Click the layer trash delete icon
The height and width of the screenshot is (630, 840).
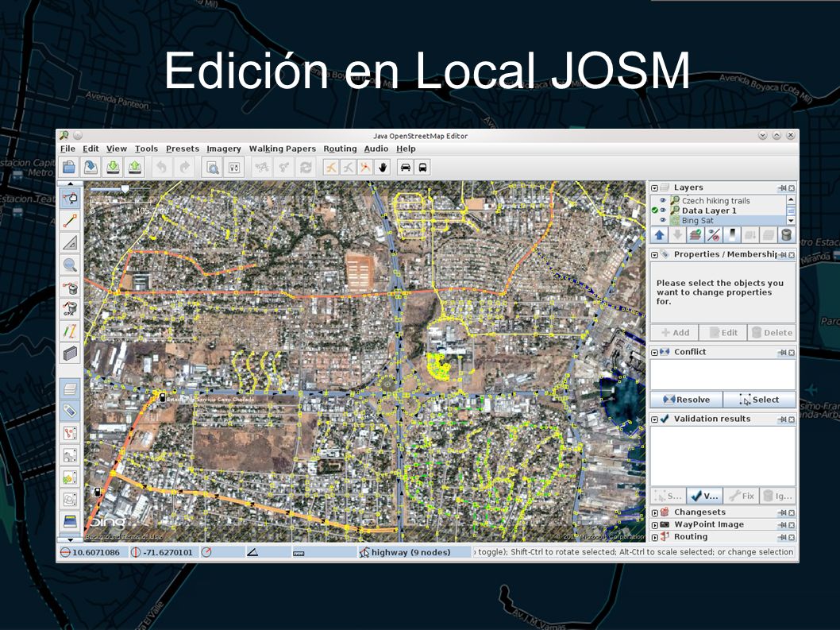tap(787, 235)
